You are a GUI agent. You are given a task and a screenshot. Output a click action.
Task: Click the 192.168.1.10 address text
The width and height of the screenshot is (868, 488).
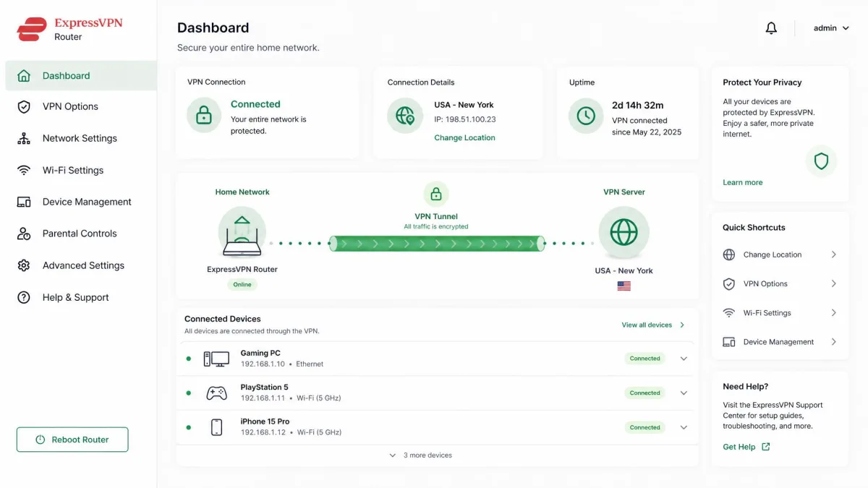point(263,364)
